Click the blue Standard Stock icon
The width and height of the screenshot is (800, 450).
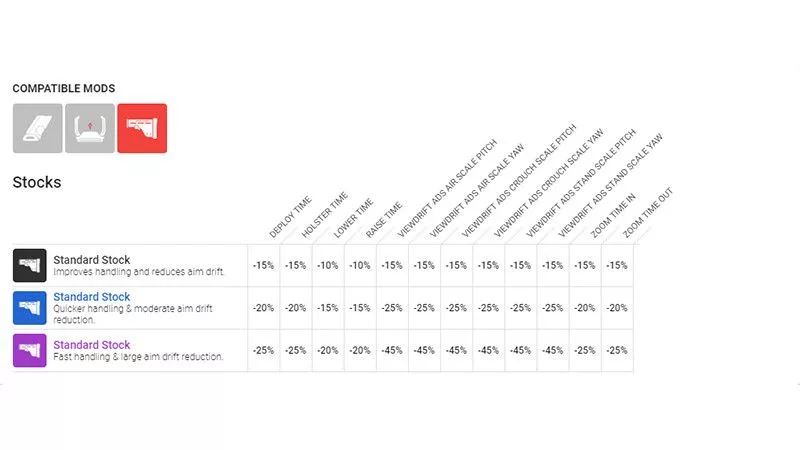30,307
